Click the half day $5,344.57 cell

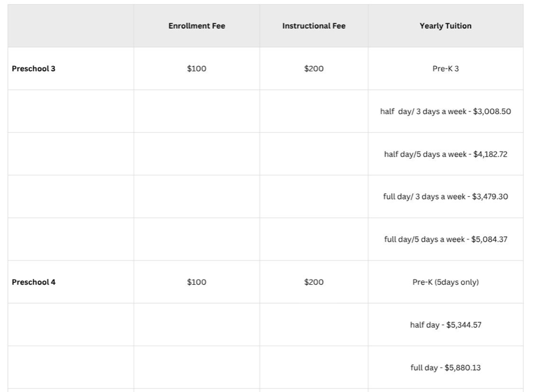pyautogui.click(x=446, y=325)
